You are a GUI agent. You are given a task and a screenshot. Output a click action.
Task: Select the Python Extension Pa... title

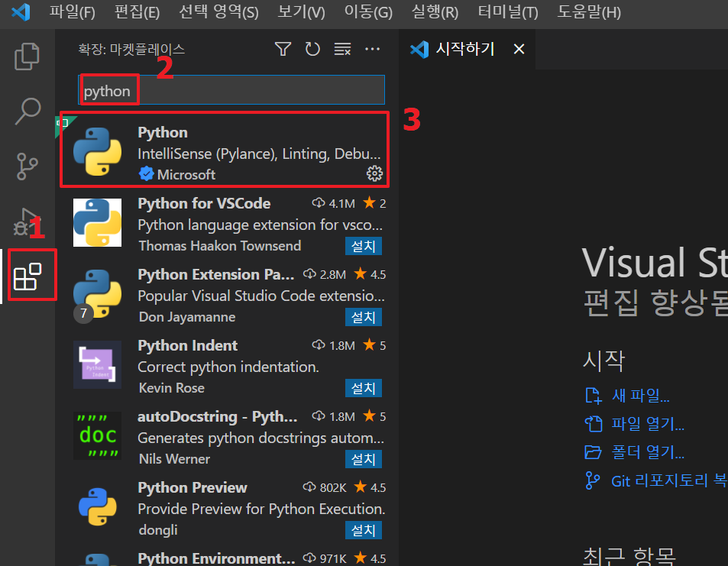click(216, 274)
